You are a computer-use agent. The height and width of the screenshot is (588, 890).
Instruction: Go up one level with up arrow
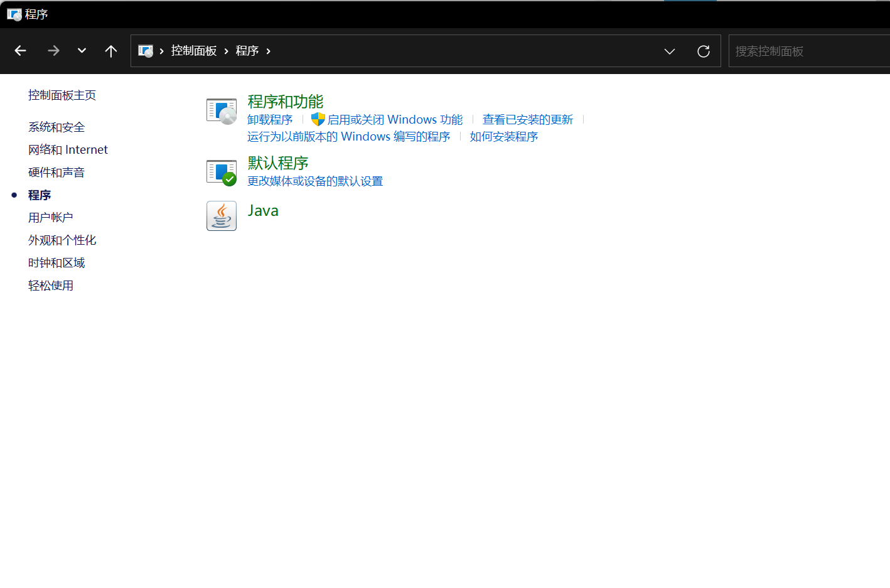pyautogui.click(x=111, y=51)
